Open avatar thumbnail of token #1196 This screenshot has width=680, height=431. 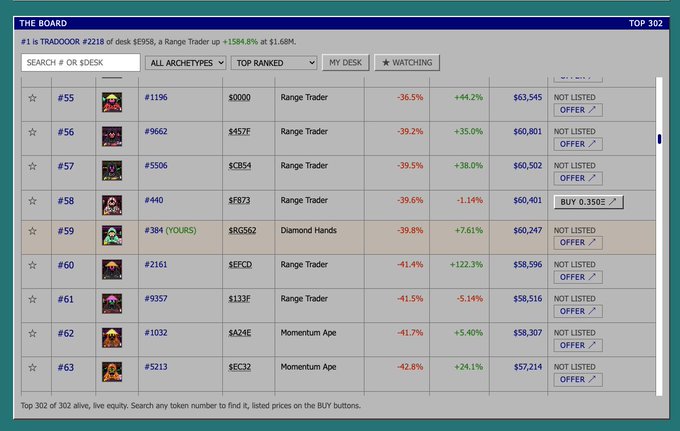[x=112, y=102]
